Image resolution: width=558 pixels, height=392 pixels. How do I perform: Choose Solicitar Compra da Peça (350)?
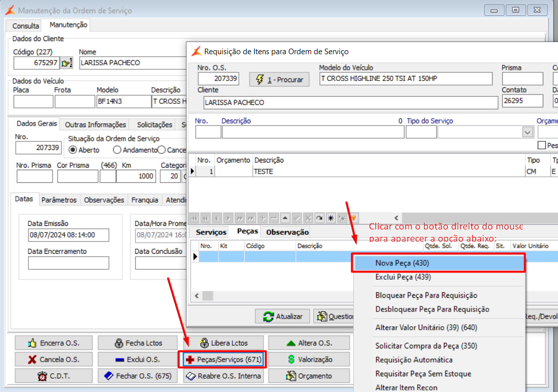pyautogui.click(x=439, y=346)
